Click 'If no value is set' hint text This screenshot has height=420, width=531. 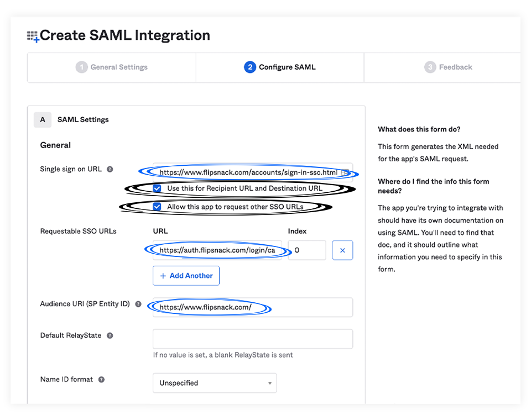click(223, 355)
